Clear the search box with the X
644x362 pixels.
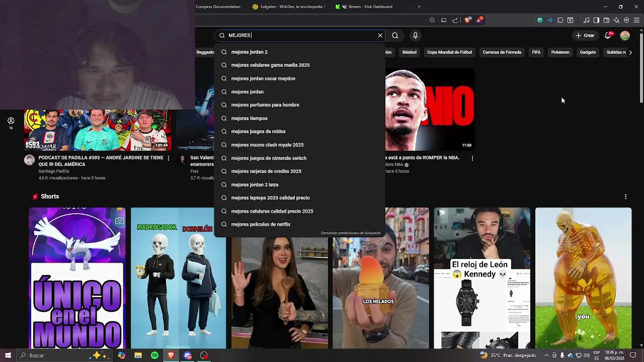pos(380,35)
